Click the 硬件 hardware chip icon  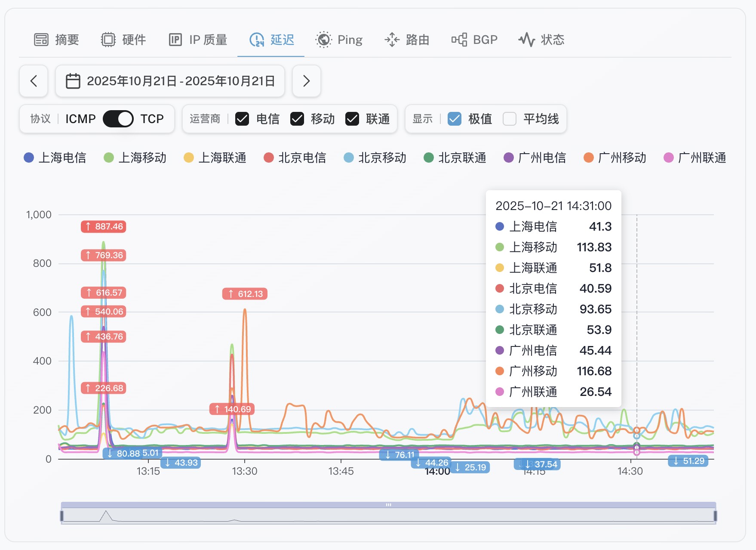pos(108,40)
